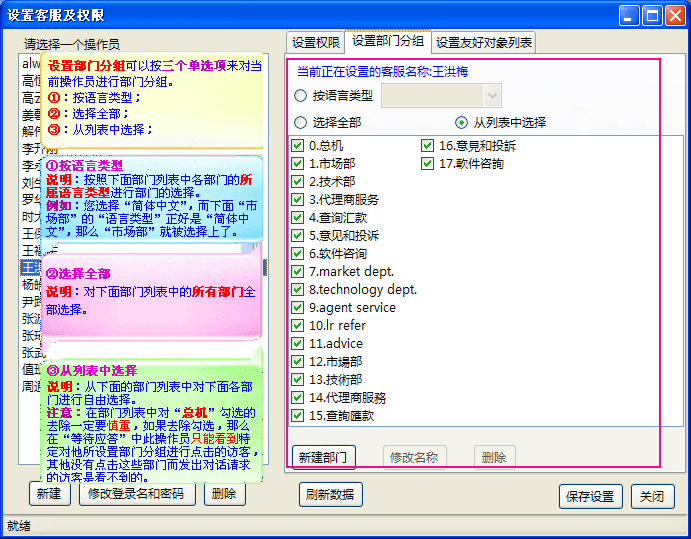Click the operator list scrollbar
Image resolution: width=691 pixels, height=539 pixels.
[264, 268]
